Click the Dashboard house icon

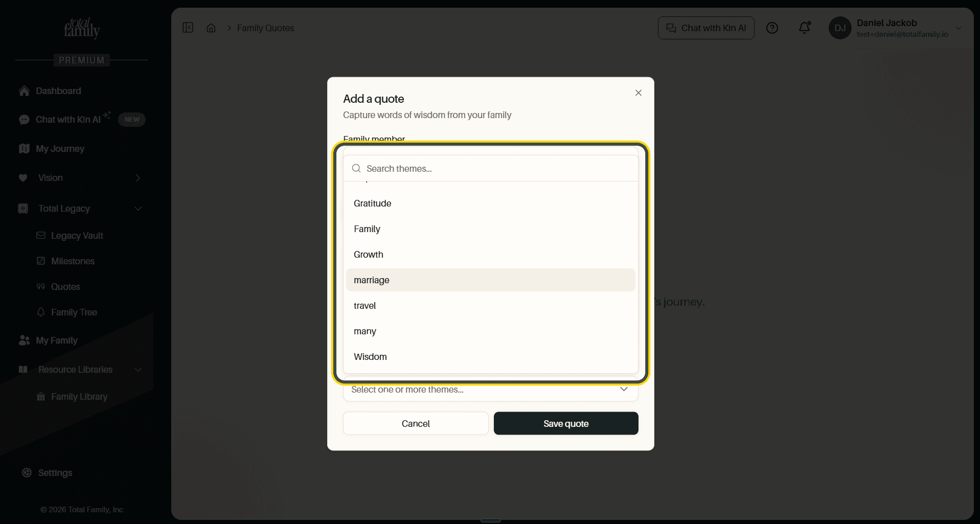pos(24,90)
